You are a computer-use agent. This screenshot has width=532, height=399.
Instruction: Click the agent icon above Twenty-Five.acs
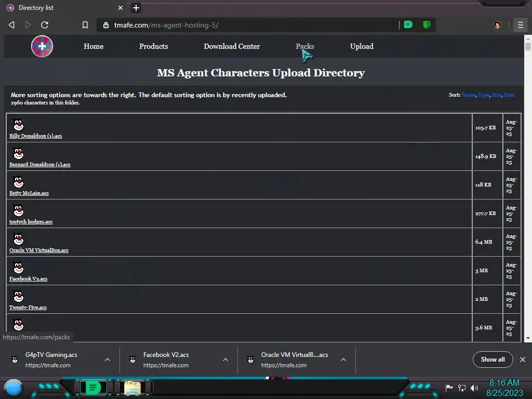18,296
